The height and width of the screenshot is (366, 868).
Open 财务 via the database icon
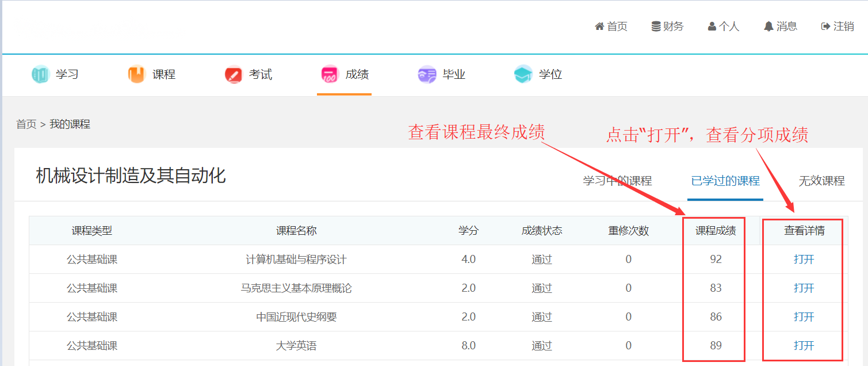click(656, 26)
